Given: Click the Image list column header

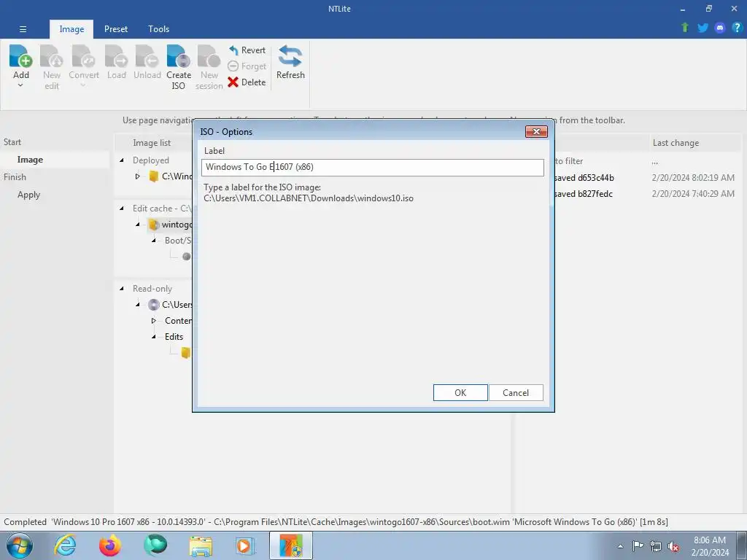Looking at the screenshot, I should pos(152,143).
